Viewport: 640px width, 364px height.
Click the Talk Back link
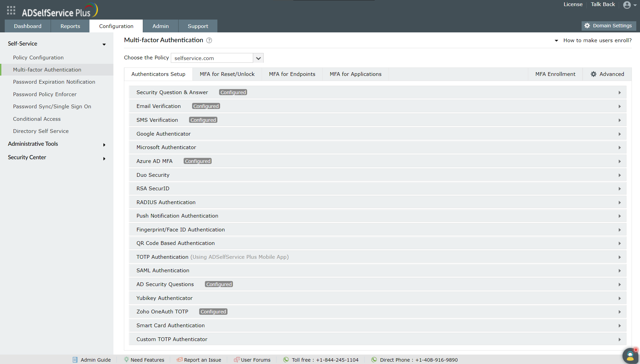603,4
